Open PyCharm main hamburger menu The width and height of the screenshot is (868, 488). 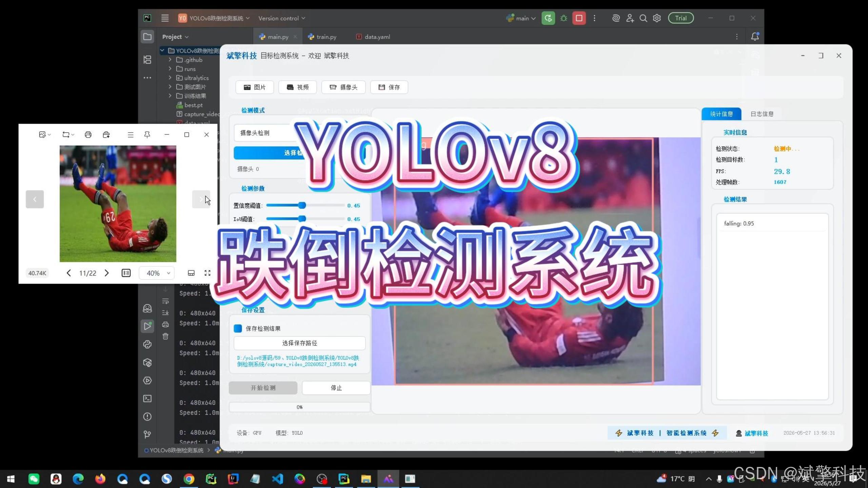165,18
